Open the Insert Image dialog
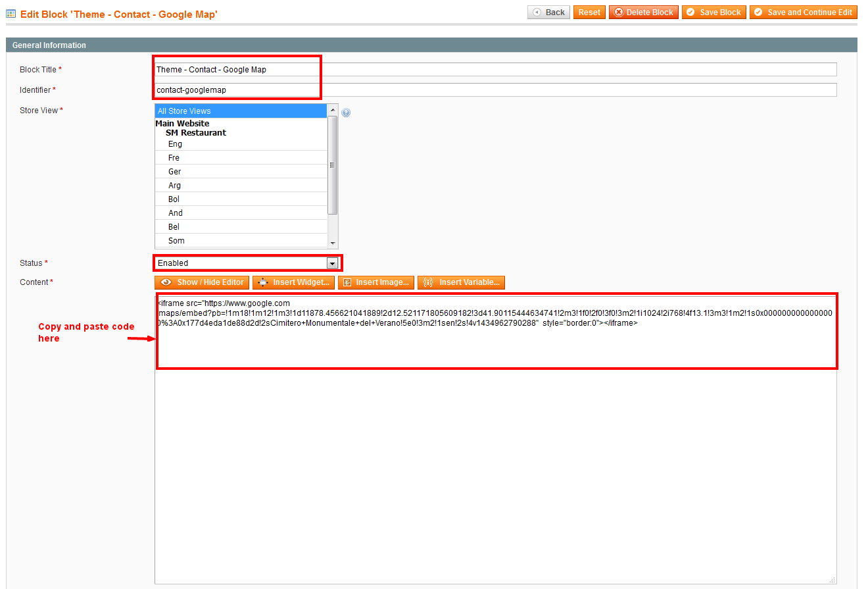This screenshot has width=868, height=589. click(376, 282)
